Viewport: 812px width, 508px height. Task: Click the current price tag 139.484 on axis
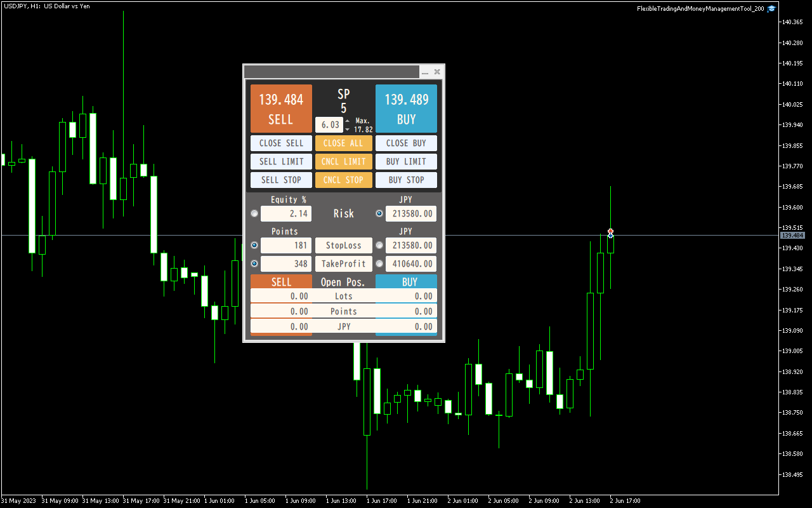pos(792,235)
